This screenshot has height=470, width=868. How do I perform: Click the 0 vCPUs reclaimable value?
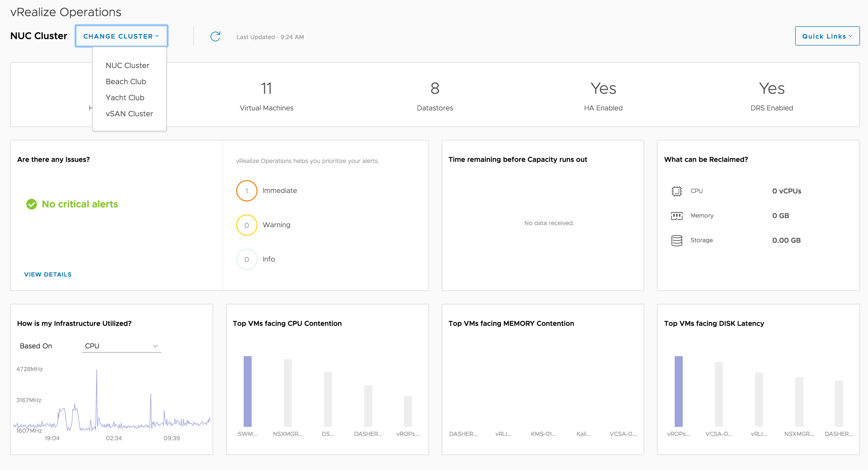pyautogui.click(x=787, y=191)
